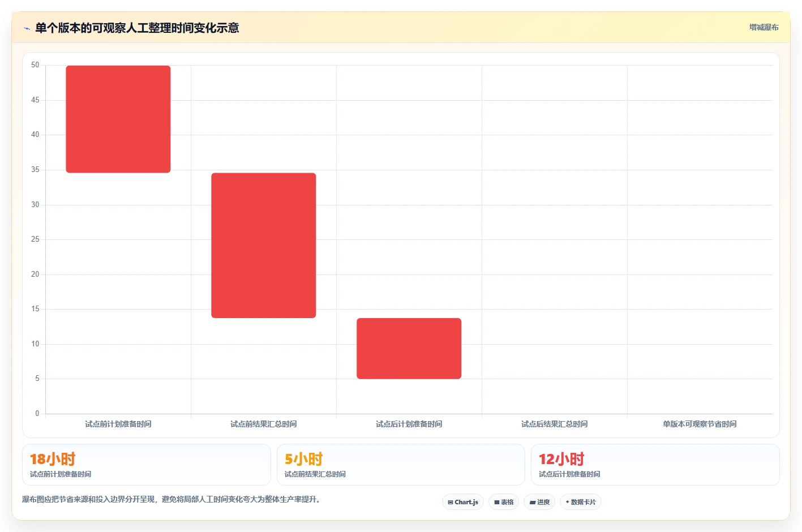Viewport: 802px width, 532px height.
Task: Select the 数据卡片 tag chip
Action: 581,502
